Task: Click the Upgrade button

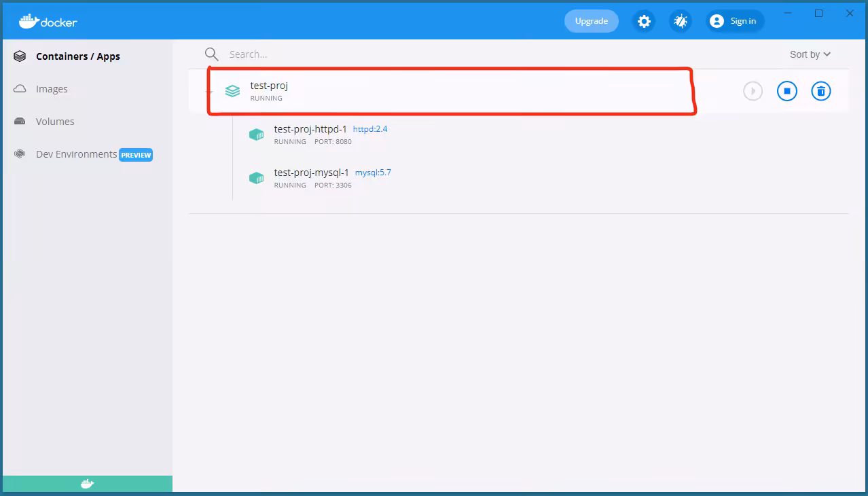Action: pyautogui.click(x=592, y=21)
